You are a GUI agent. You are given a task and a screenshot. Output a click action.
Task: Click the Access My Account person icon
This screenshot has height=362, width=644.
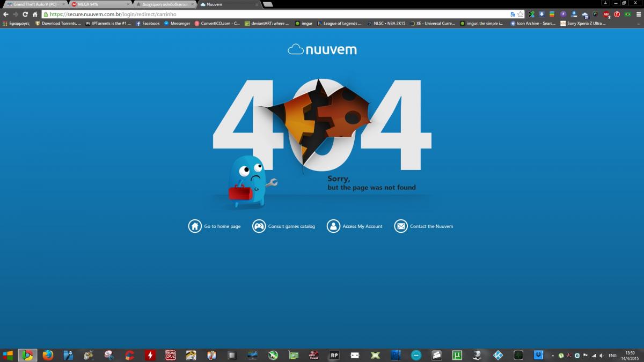coord(333,226)
